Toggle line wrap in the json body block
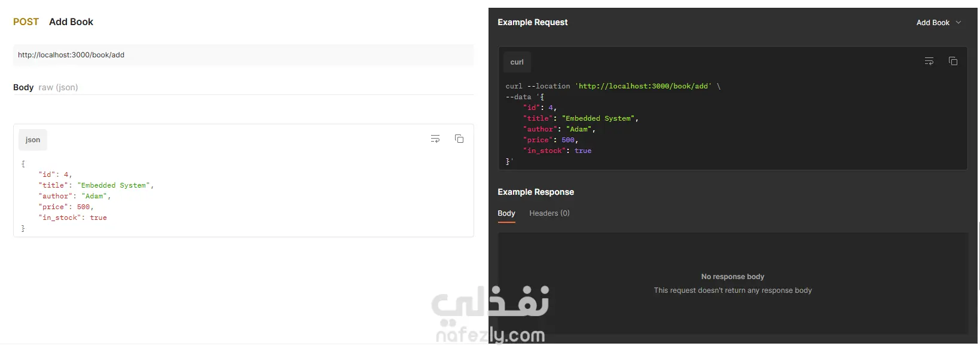This screenshot has width=980, height=346. (435, 139)
